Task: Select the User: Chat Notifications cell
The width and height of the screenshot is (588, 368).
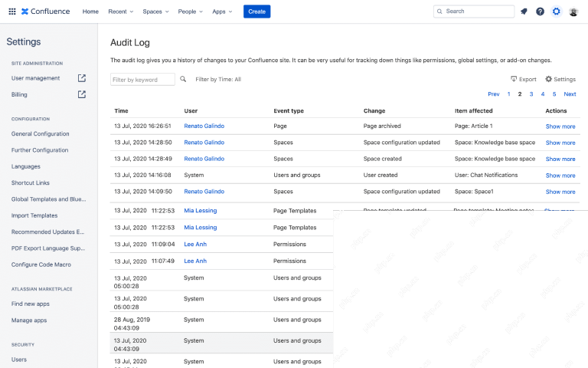Action: (x=486, y=175)
